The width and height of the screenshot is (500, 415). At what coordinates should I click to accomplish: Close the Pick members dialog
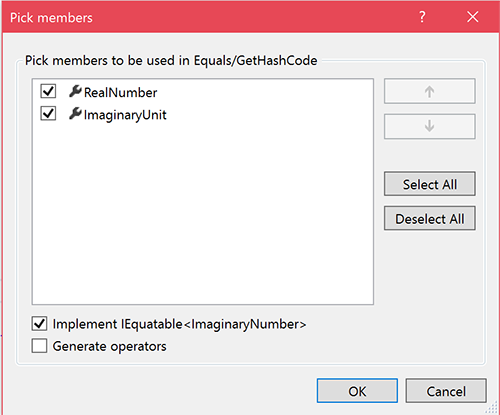[473, 17]
